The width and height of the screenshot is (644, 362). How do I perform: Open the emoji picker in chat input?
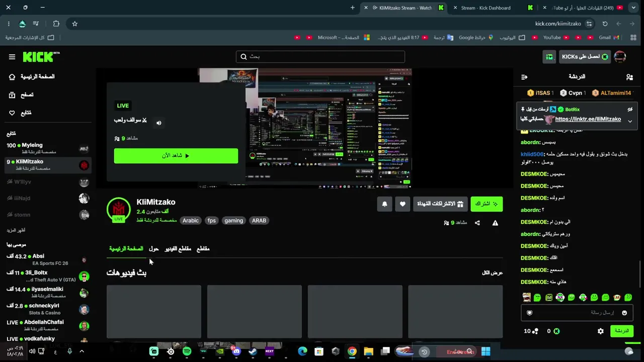[x=624, y=313]
